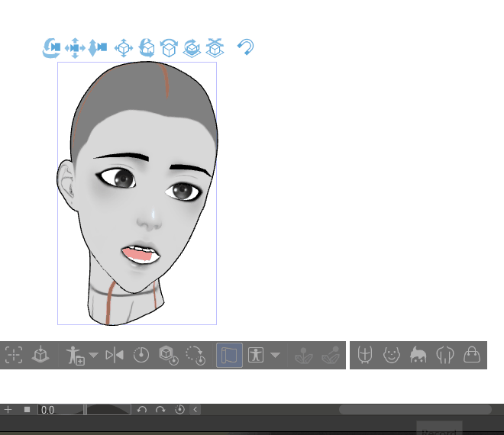
Task: Open the head face orientation settings icon
Action: 365,355
